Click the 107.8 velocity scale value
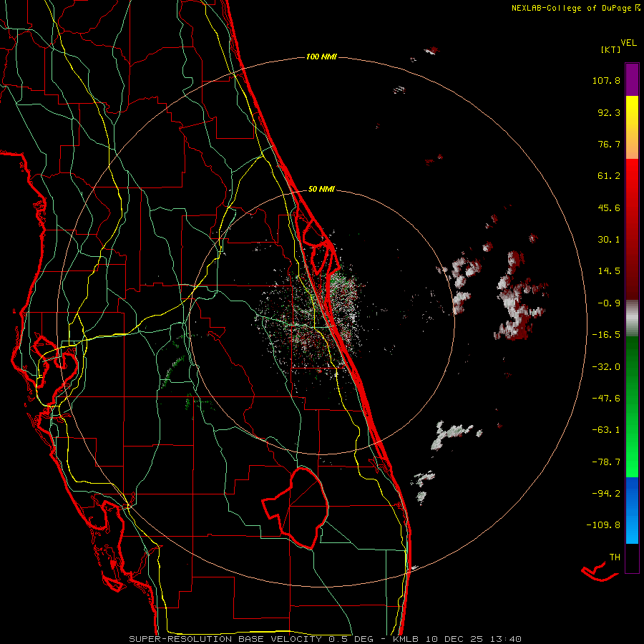This screenshot has width=644, height=644. 606,80
